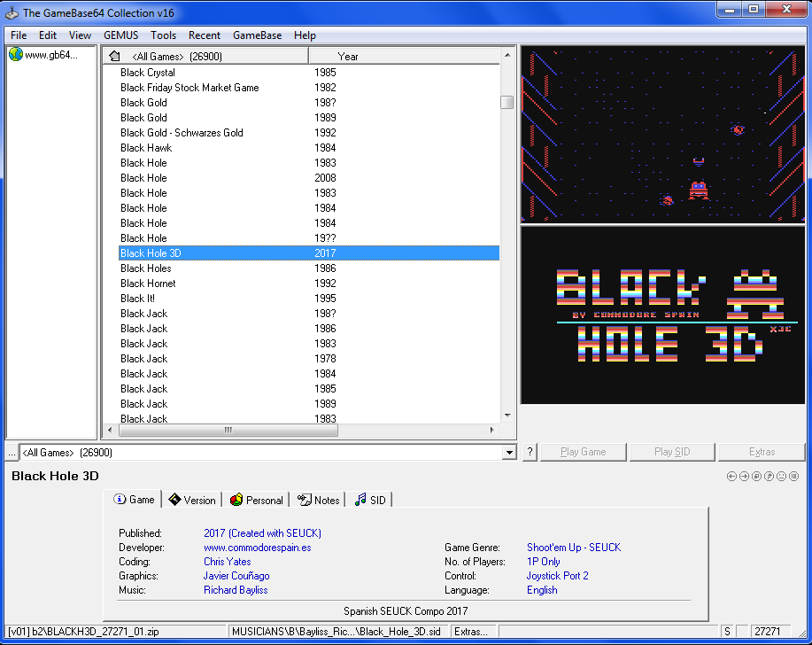Screen dimensions: 812x645
Task: Click the overlapping-squares octagon icon
Action: click(756, 476)
